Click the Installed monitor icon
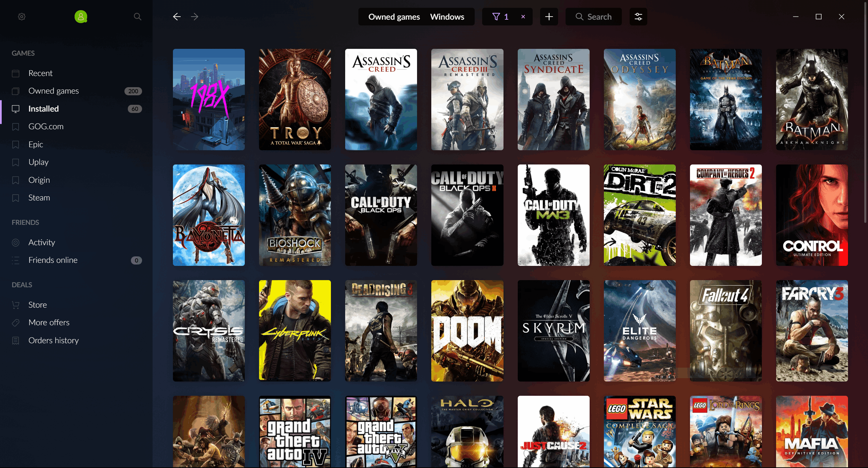The image size is (868, 468). [x=16, y=109]
